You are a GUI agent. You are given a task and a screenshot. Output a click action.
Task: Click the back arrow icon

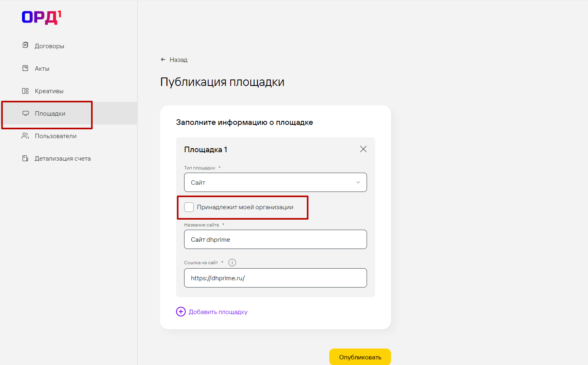click(x=163, y=59)
